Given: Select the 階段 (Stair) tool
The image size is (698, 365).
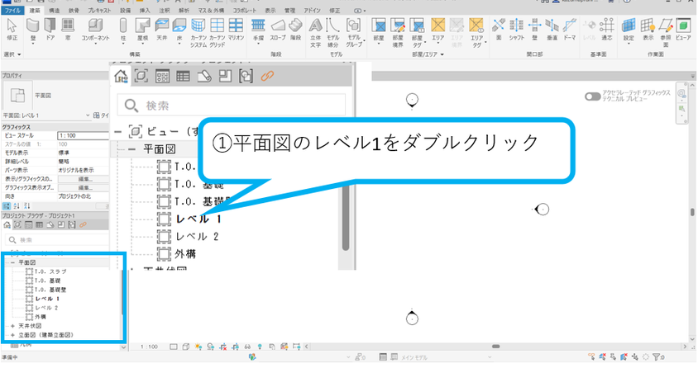Looking at the screenshot, I should pyautogui.click(x=296, y=29).
